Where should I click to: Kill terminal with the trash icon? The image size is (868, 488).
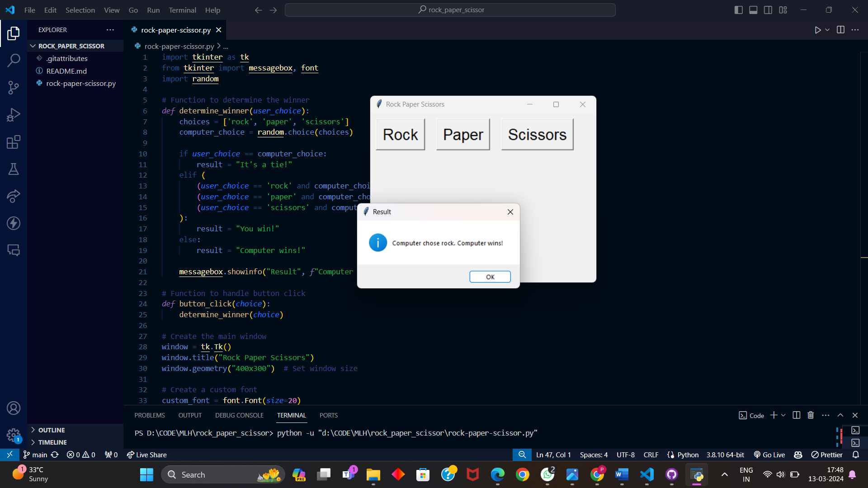point(811,415)
